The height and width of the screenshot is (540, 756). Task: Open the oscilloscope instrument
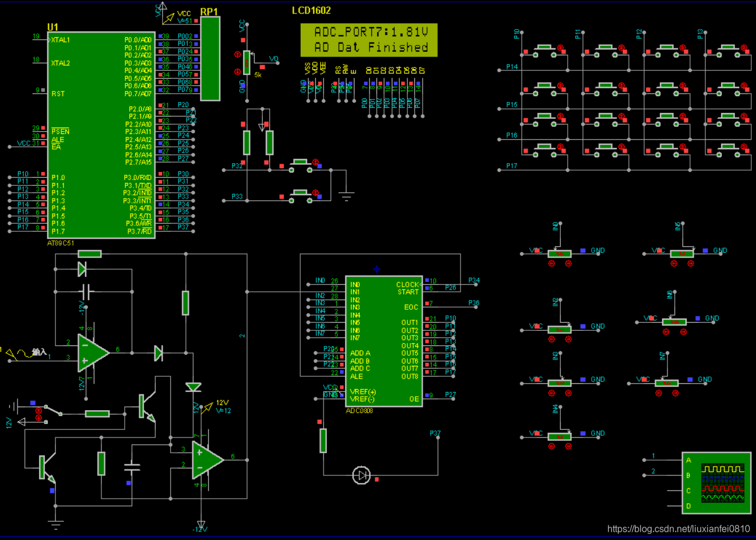click(716, 483)
